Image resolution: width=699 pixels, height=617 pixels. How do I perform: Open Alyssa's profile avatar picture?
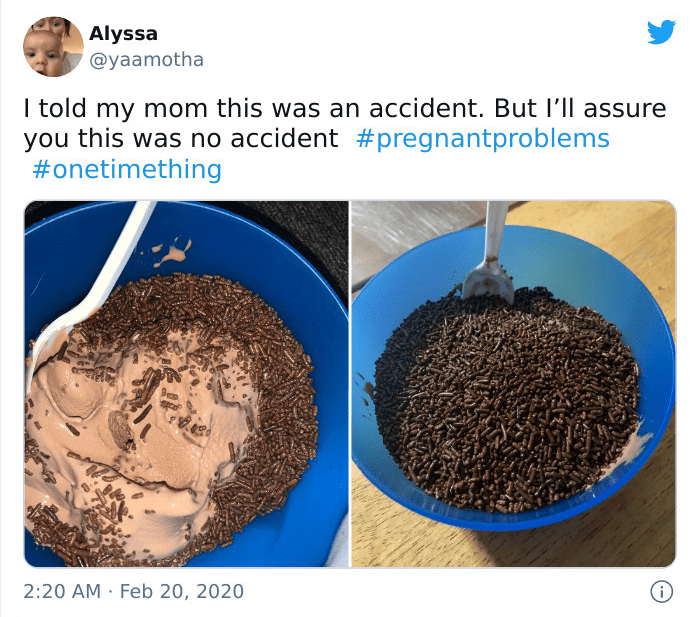click(53, 47)
